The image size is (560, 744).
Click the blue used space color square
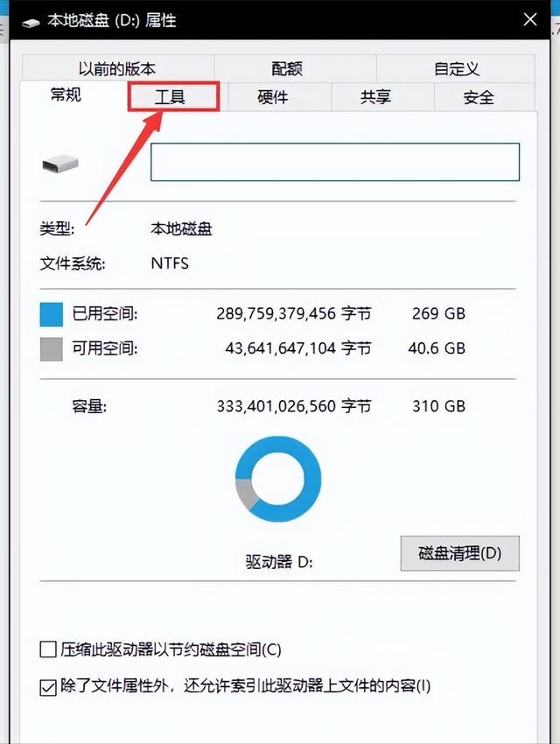pos(52,314)
